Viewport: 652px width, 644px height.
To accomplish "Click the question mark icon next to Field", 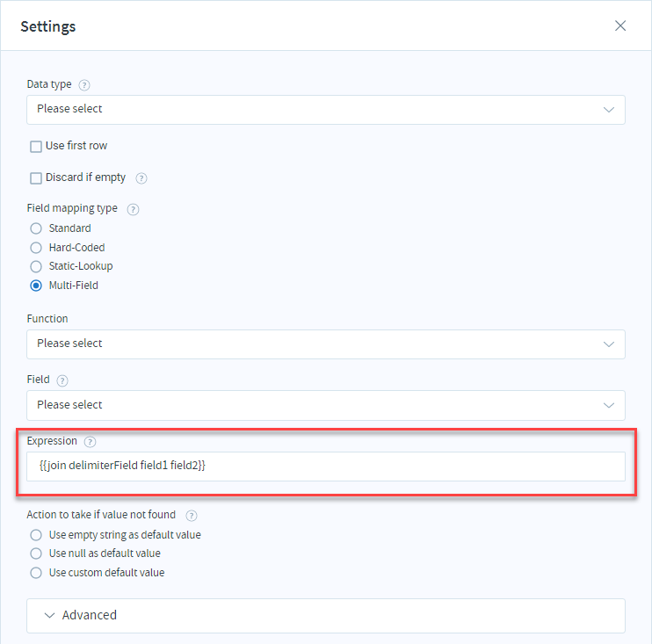I will click(62, 380).
